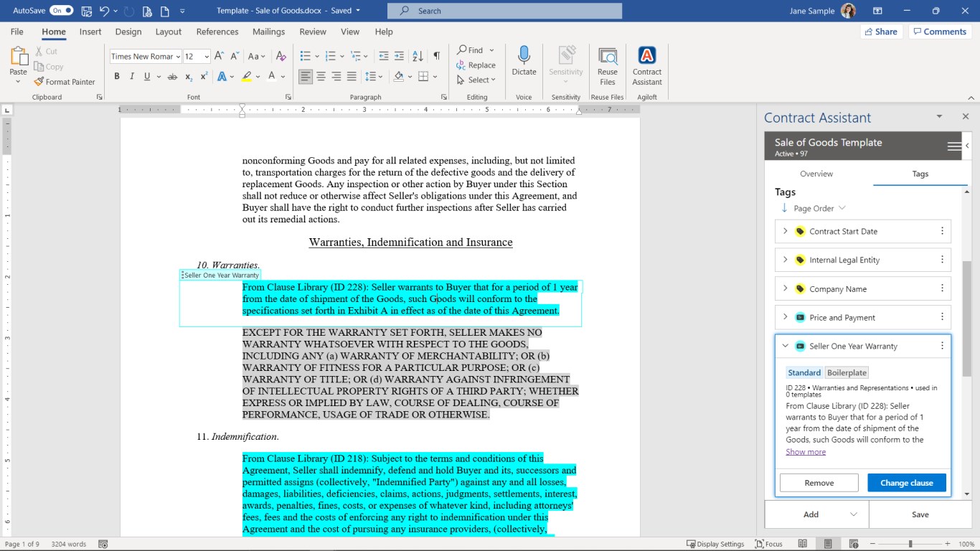Open options menu for Company Name tag
This screenshot has height=551, width=980.
(x=942, y=288)
